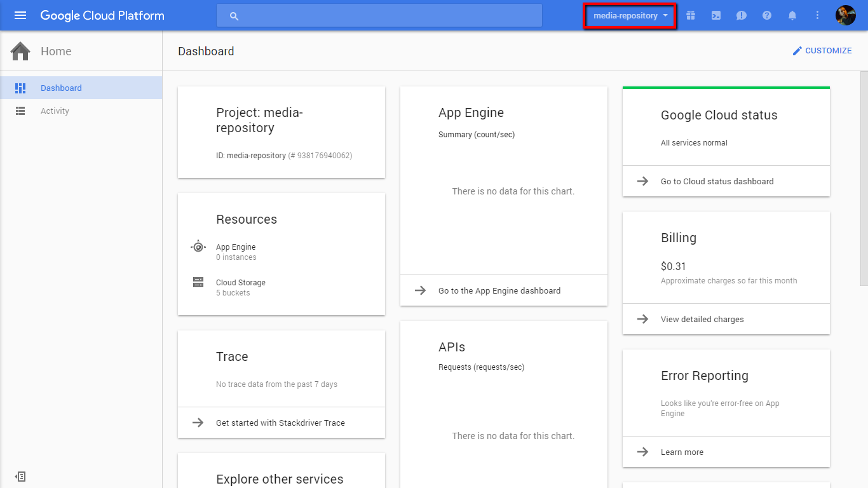Click the CUSTOMIZE button
The image size is (868, 488).
pos(822,51)
